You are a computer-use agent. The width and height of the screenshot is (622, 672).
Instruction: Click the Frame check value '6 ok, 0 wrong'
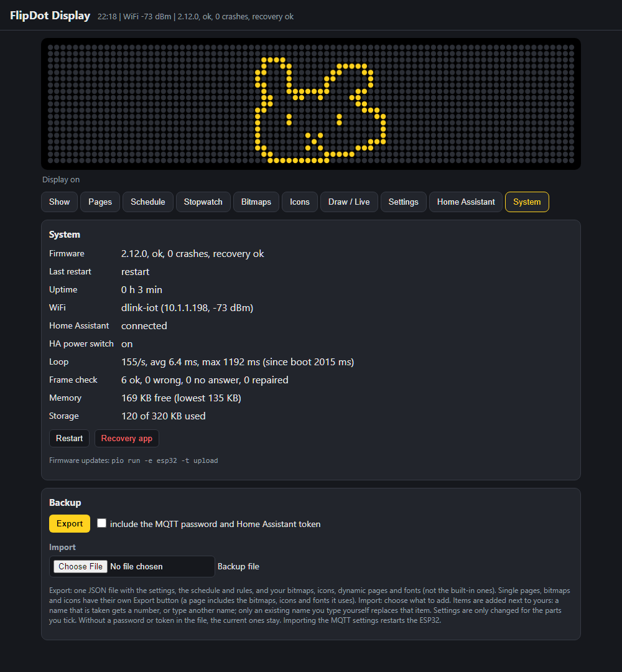205,380
